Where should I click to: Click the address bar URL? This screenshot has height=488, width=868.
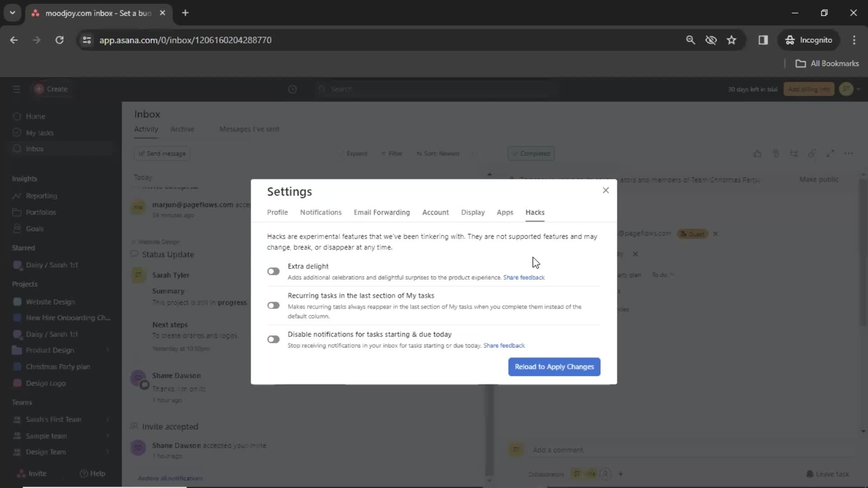185,40
